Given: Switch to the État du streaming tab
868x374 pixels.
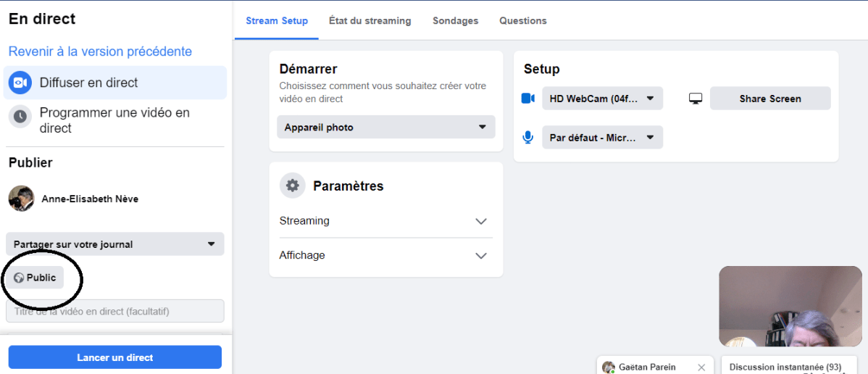Looking at the screenshot, I should click(x=370, y=21).
